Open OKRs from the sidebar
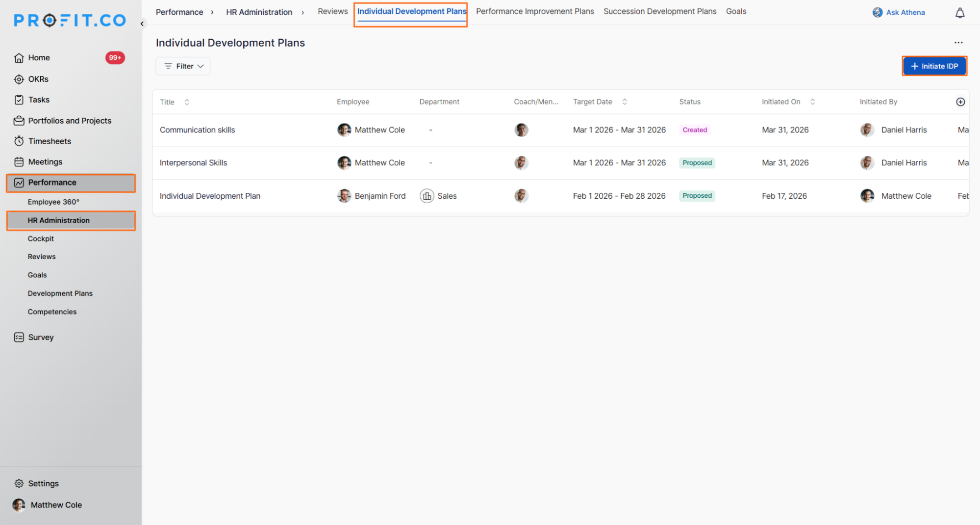 pyautogui.click(x=38, y=79)
